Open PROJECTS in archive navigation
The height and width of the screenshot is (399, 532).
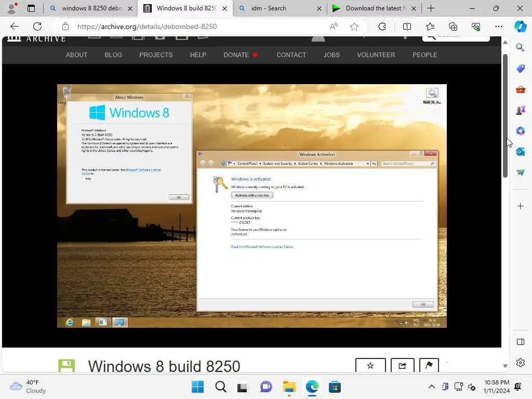156,55
